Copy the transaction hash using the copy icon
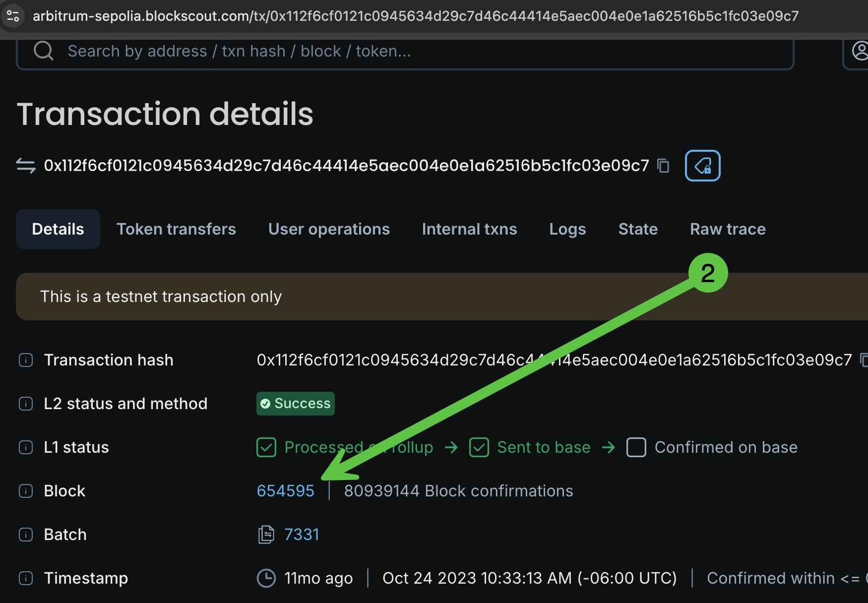868x603 pixels. click(664, 166)
